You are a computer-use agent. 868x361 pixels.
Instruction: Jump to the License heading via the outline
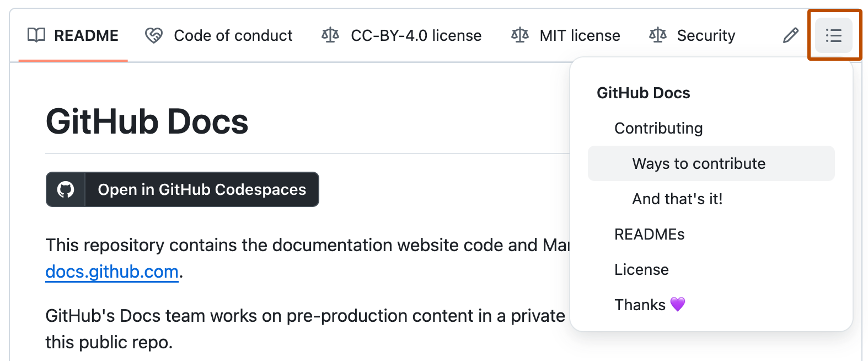coord(641,269)
